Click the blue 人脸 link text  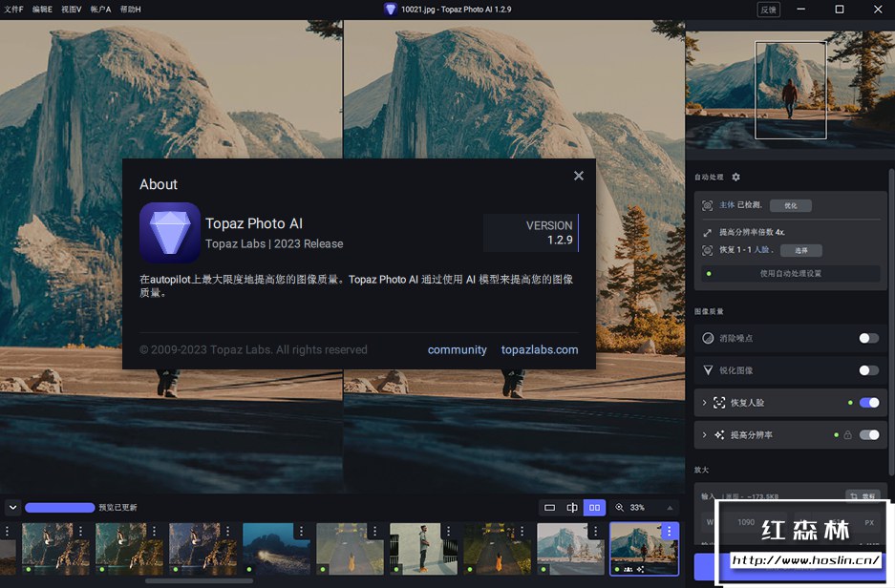(x=761, y=250)
